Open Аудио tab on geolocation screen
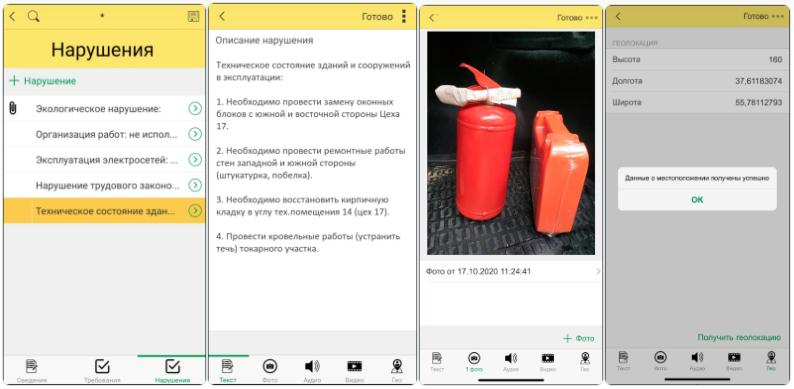This screenshot has width=794, height=389. [697, 361]
